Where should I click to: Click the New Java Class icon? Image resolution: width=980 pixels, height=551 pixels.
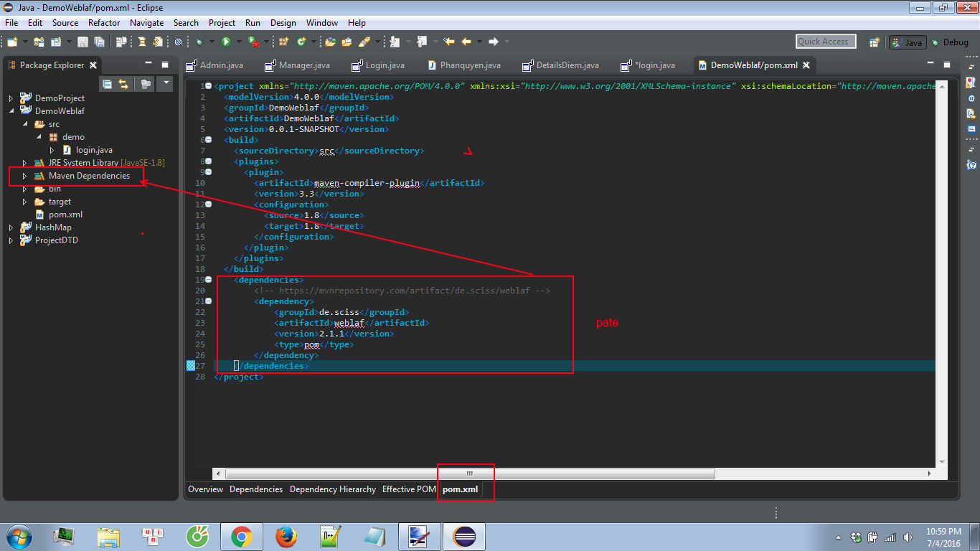click(301, 42)
